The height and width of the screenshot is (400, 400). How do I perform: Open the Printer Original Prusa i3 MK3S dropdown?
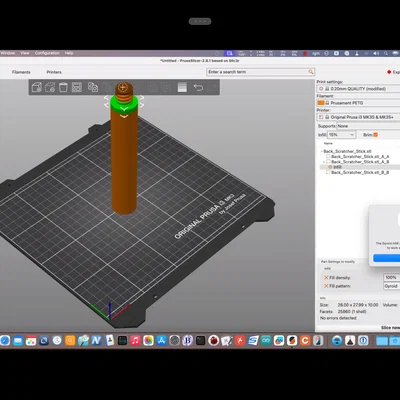358,117
